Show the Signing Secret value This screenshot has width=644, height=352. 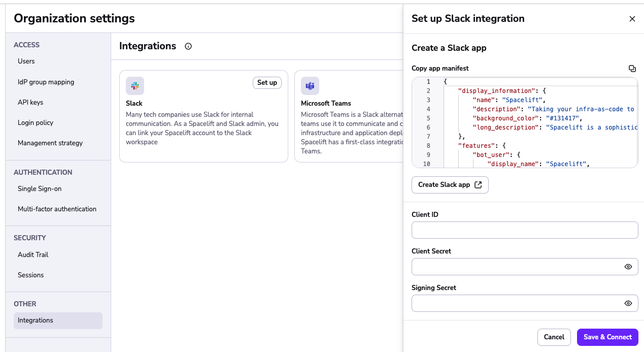tap(628, 303)
